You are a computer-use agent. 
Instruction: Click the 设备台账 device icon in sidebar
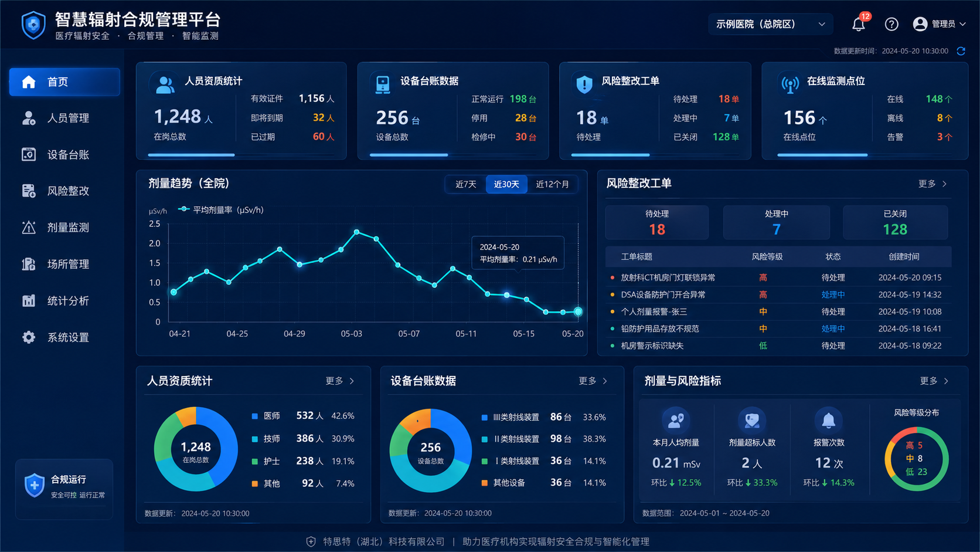(x=29, y=154)
